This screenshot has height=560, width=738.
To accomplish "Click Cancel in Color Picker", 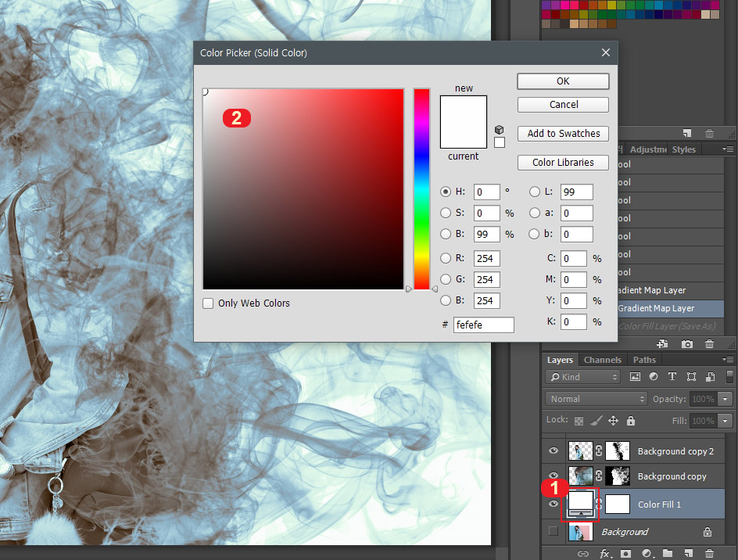I will point(563,105).
